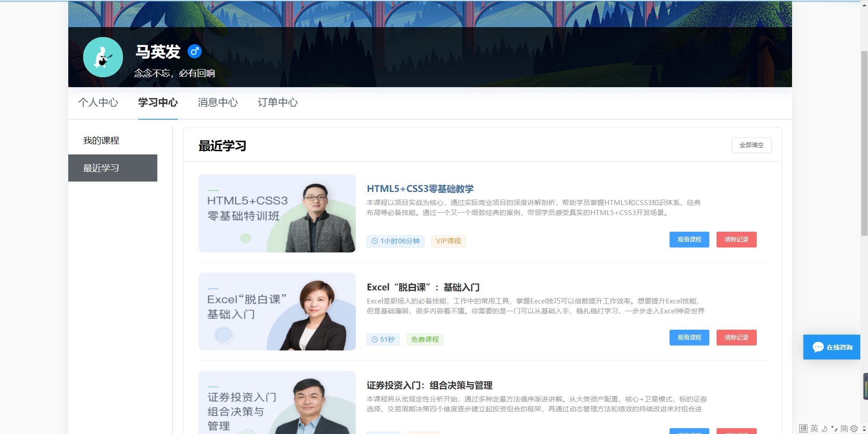Select 最近学习 in the left sidebar
This screenshot has width=868, height=434.
click(113, 168)
